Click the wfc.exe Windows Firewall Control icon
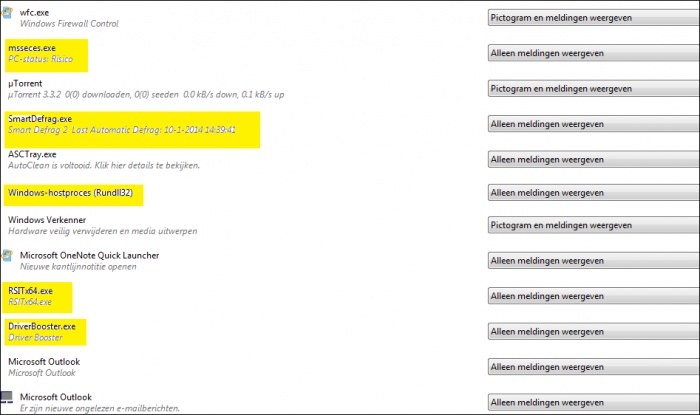This screenshot has height=415, width=700. coord(7,12)
